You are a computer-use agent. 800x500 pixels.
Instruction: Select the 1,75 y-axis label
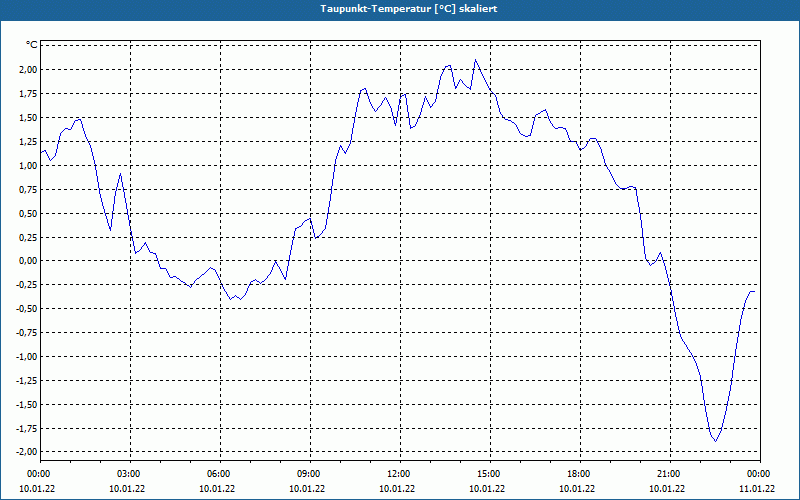pos(28,93)
